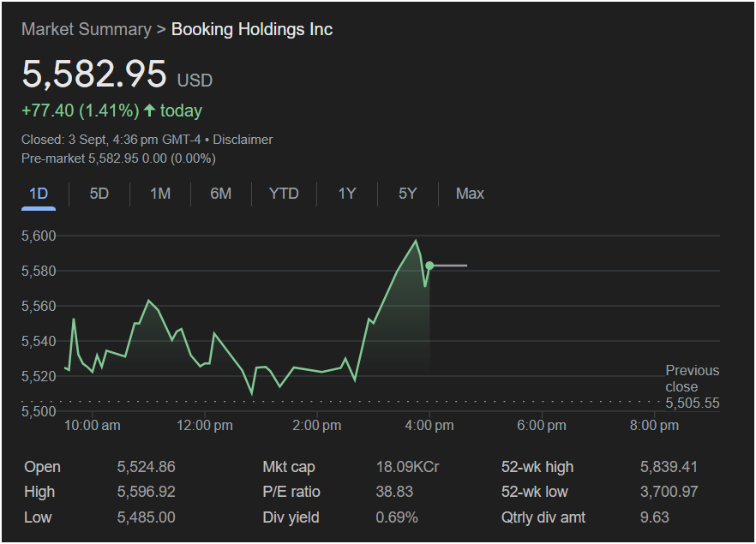The height and width of the screenshot is (544, 756).
Task: Click the Market Summary breadcrumb link
Action: coord(87,29)
